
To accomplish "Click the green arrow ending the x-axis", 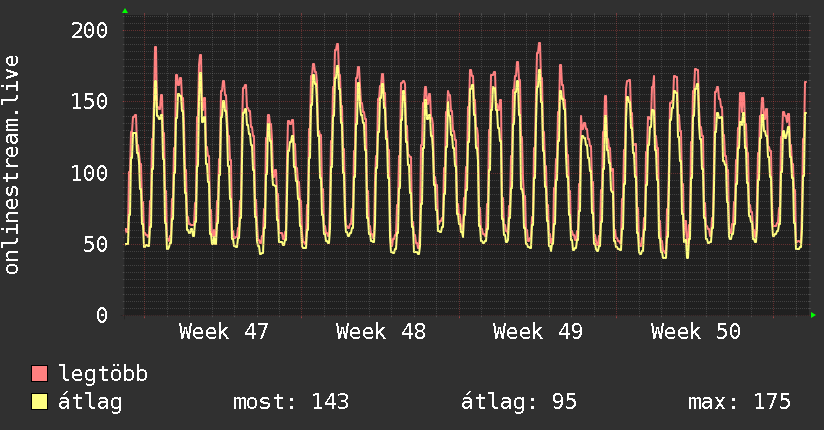I will tap(813, 315).
